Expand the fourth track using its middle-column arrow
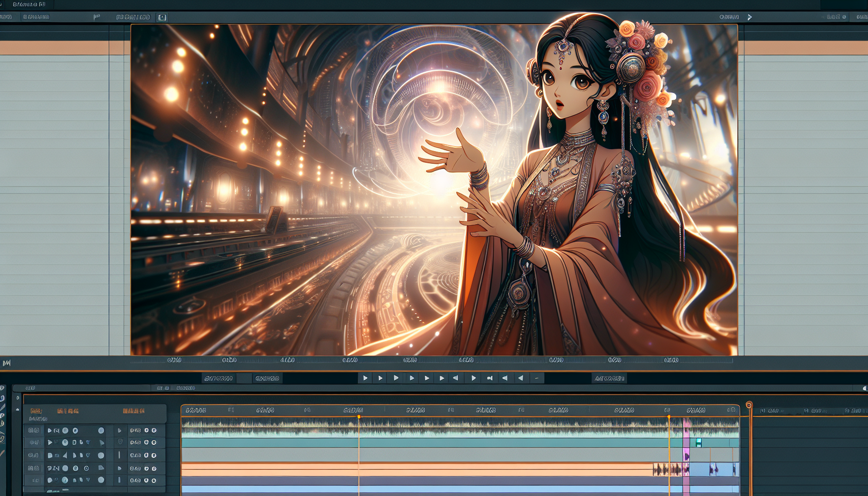868x496 pixels. [x=120, y=468]
